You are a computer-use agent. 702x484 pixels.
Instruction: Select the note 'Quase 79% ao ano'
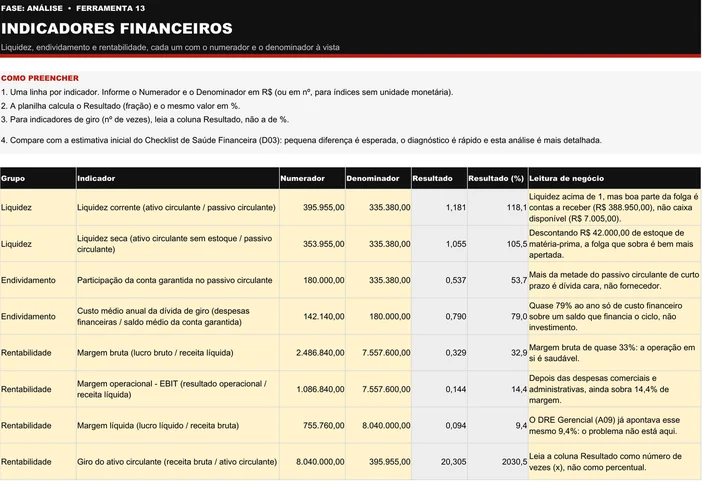(x=614, y=317)
